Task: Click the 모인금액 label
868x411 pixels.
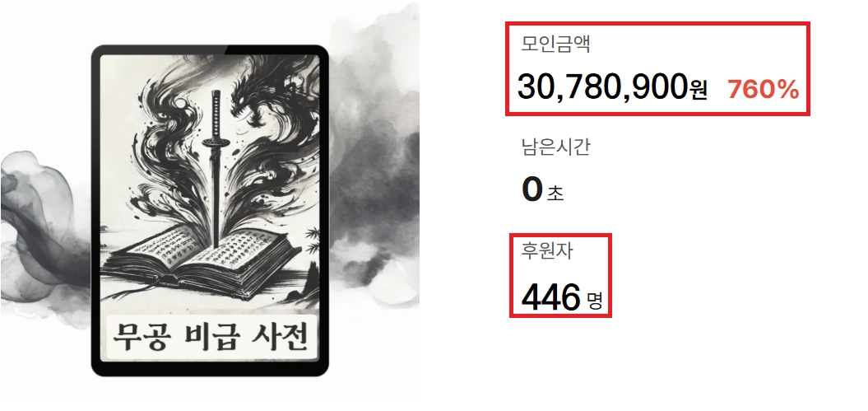Action: [x=556, y=43]
